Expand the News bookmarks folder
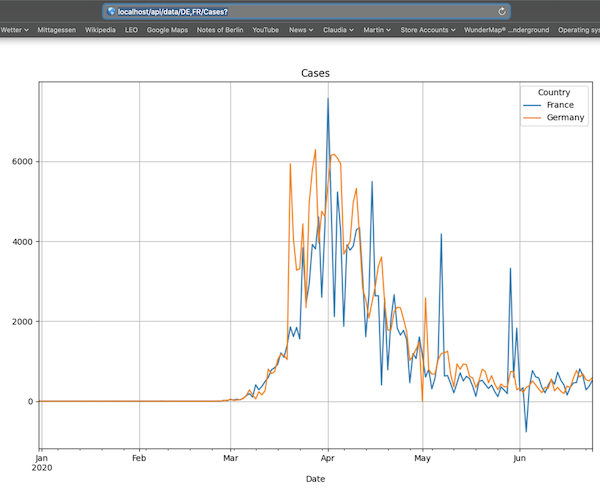This screenshot has height=489, width=600. tap(301, 30)
